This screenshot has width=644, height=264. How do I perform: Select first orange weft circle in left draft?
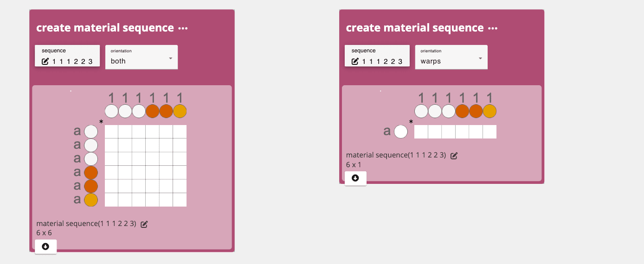(91, 173)
